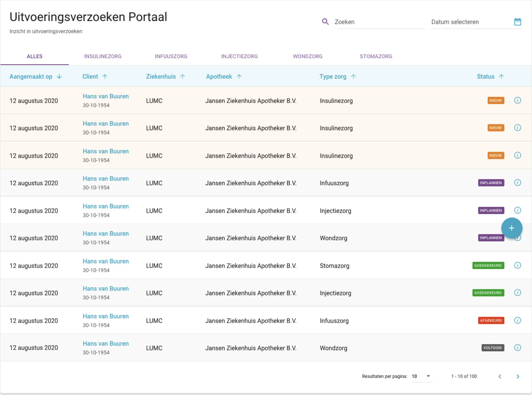
Task: Open info icon on the Stomazorg row
Action: [x=517, y=265]
